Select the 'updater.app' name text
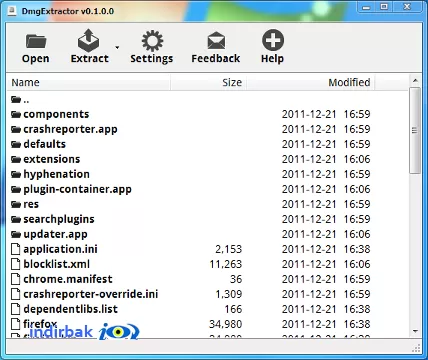Screen dimensions: 428x360 point(55,235)
